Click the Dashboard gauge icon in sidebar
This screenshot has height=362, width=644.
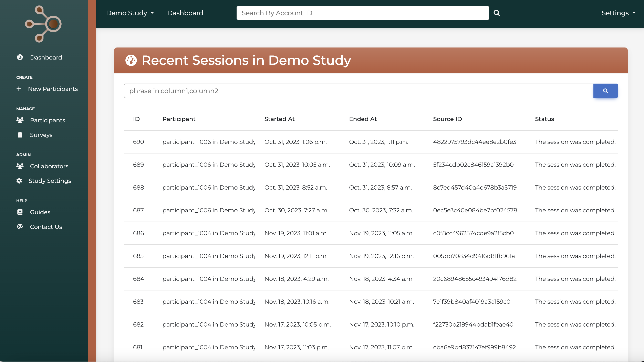click(20, 57)
